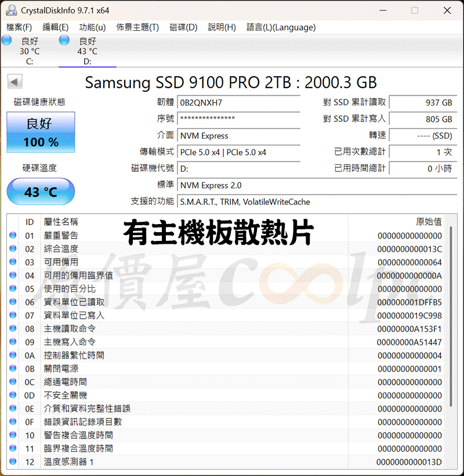Click the total writes value 805 GB

click(x=423, y=119)
